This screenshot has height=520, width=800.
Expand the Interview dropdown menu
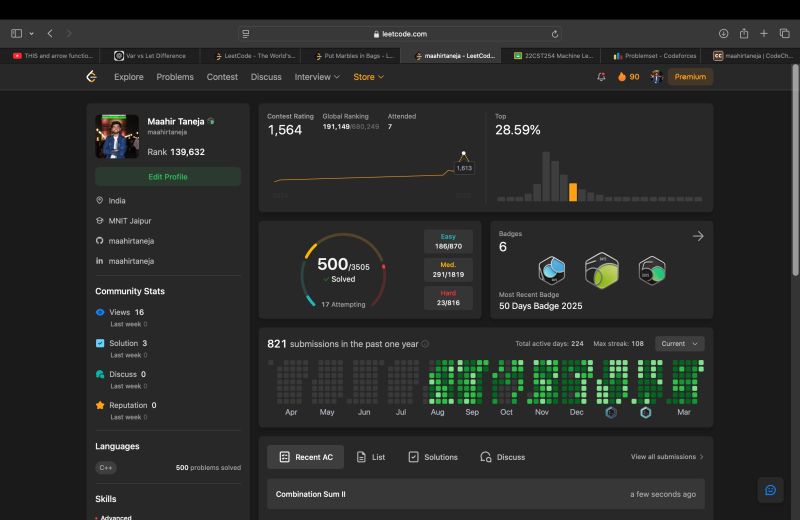pos(317,77)
